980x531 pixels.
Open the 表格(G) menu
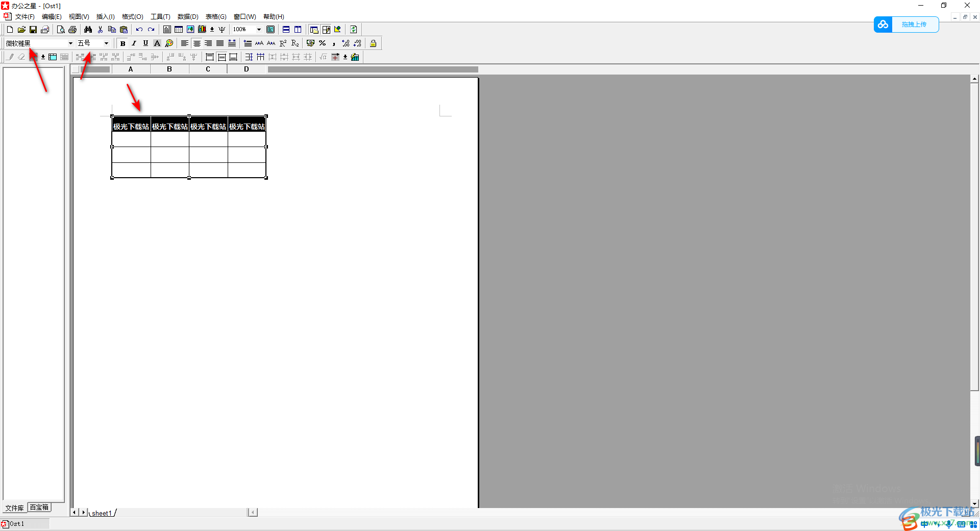pyautogui.click(x=215, y=17)
